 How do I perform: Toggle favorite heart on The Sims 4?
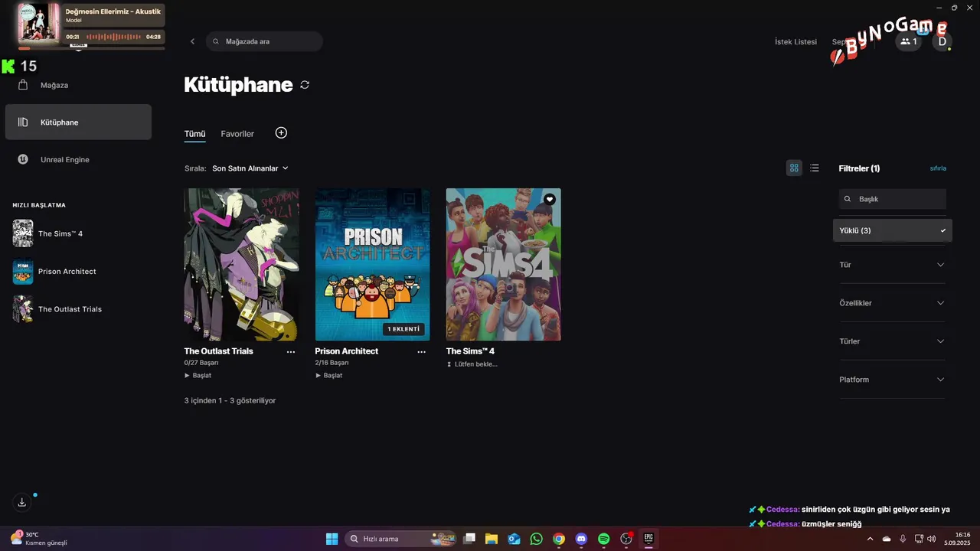click(549, 200)
